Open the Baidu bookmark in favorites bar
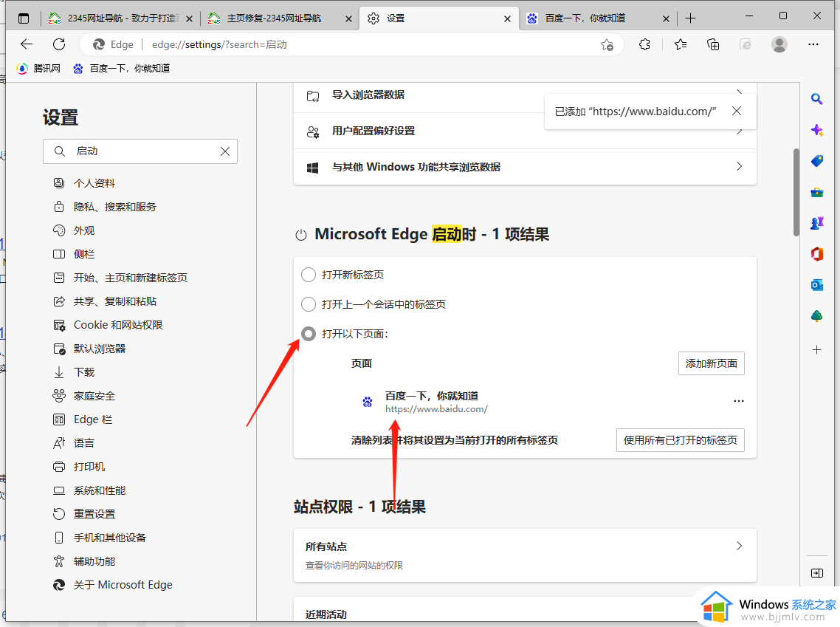This screenshot has width=840, height=627. click(121, 69)
